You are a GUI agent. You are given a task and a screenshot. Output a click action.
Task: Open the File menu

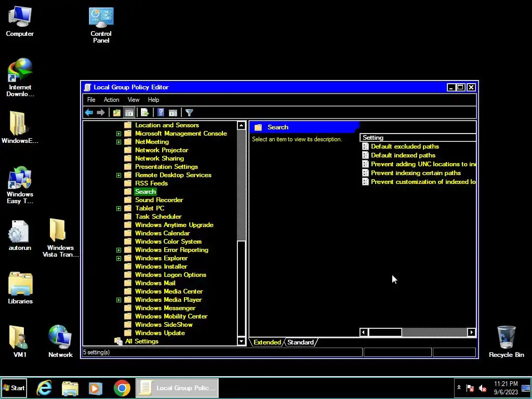pos(91,100)
